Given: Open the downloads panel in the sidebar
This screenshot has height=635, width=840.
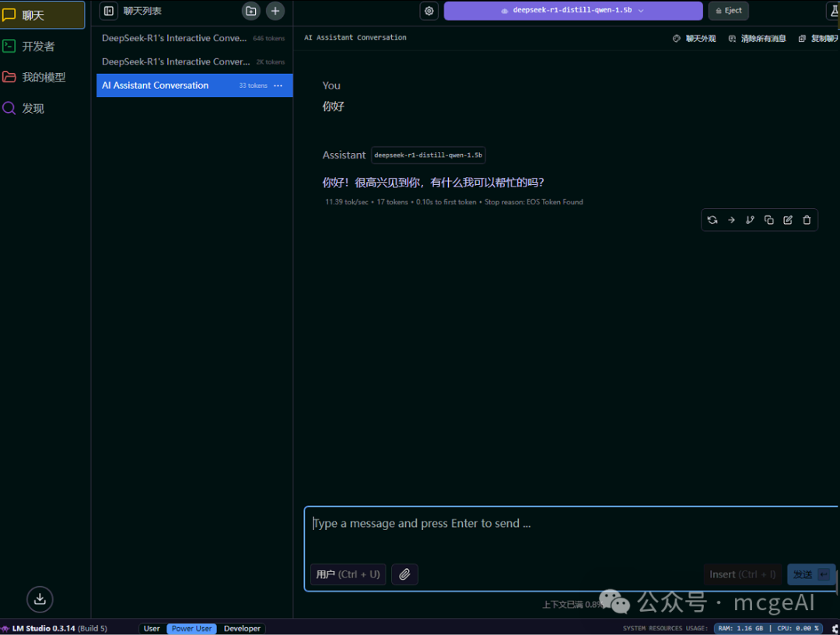Looking at the screenshot, I should (x=40, y=598).
